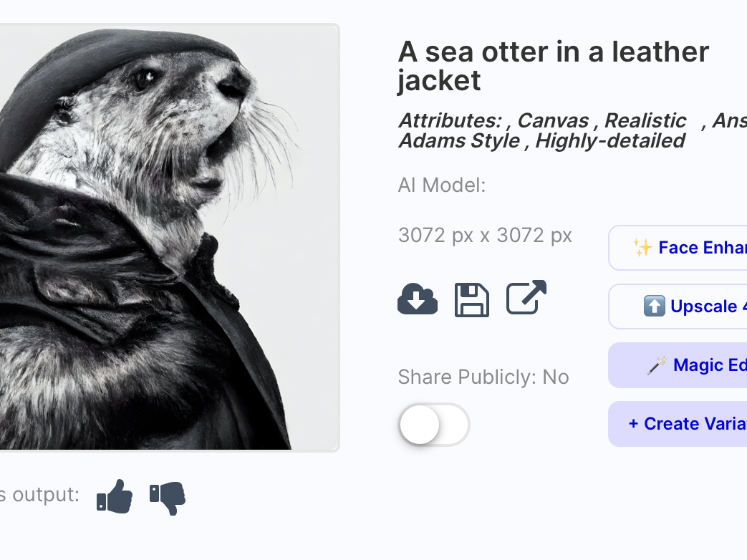Screen dimensions: 747x560
Task: Give a thumbs down to this output
Action: [x=167, y=498]
